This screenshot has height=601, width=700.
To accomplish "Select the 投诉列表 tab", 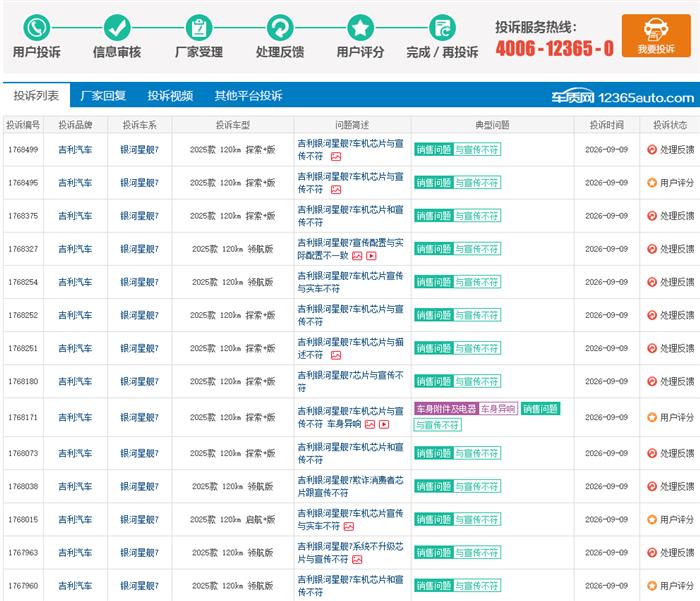I will point(36,96).
